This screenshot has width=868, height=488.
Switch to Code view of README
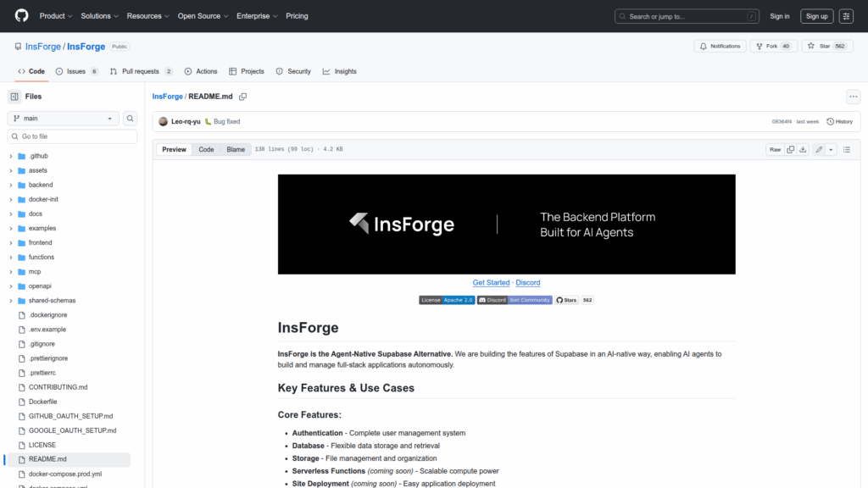tap(206, 149)
